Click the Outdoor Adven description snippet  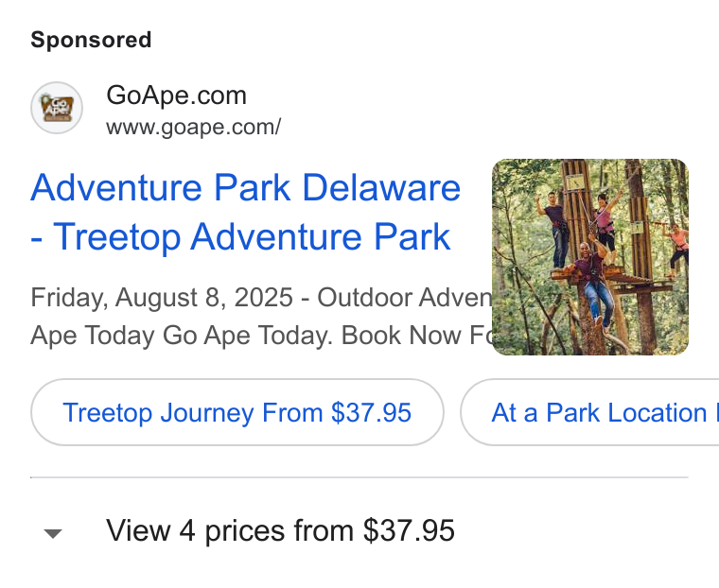[405, 298]
